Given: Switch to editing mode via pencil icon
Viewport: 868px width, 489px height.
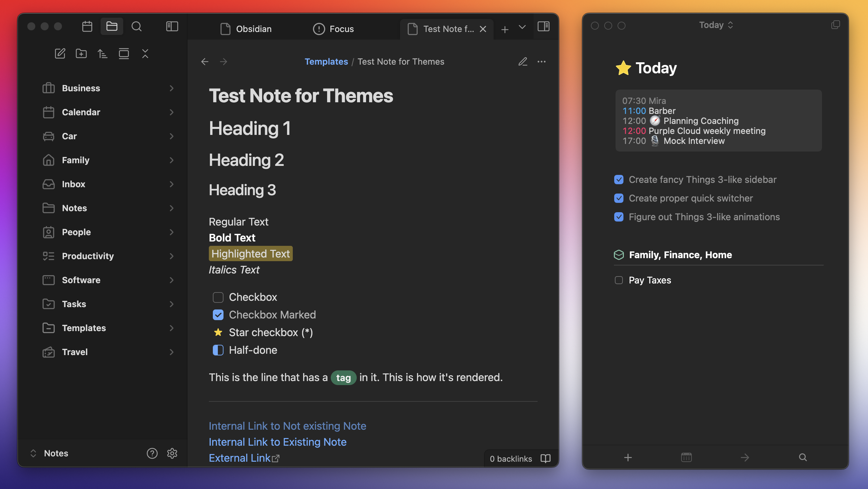Looking at the screenshot, I should coord(523,62).
